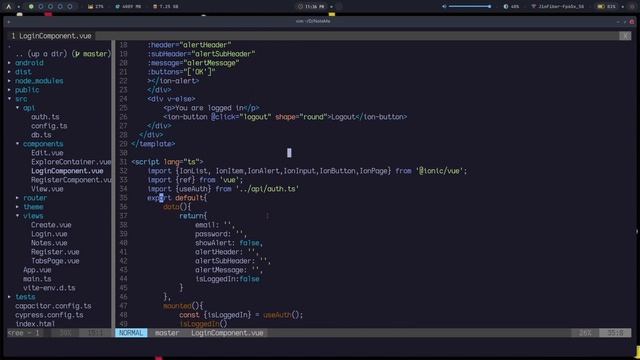Open the Wi-Fi network indicator
640x360 pixels.
tap(558, 7)
